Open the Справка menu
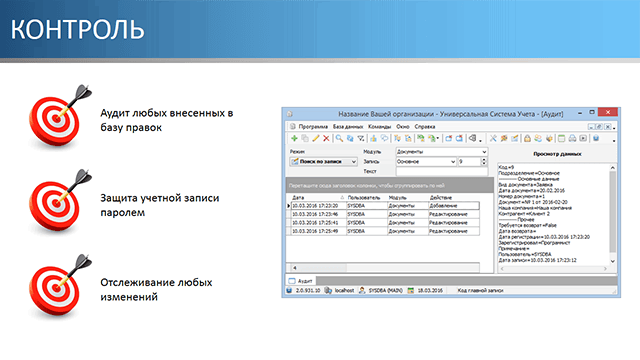The image size is (640, 360). [424, 127]
